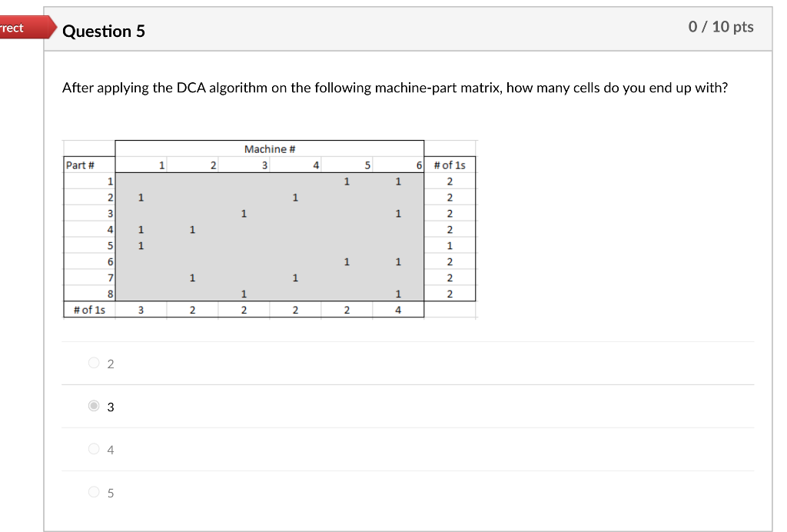Select the cell for Part 5 Machine 1
Viewport: 787px width, 532px height.
pos(141,246)
